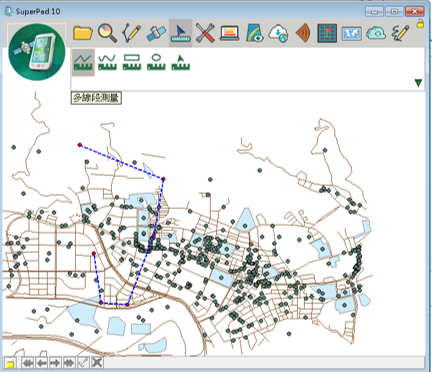Viewport: 432px width, 372px height.
Task: Select the ellipse area measure tool
Action: click(x=156, y=62)
